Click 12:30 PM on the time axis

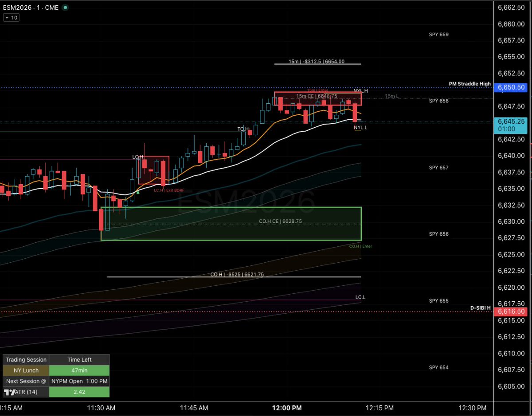(x=472, y=408)
